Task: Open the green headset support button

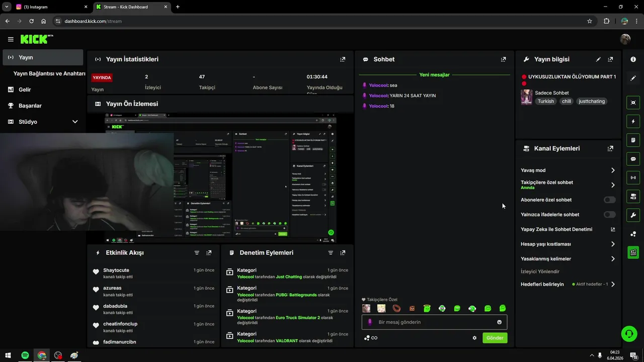Action: click(629, 334)
